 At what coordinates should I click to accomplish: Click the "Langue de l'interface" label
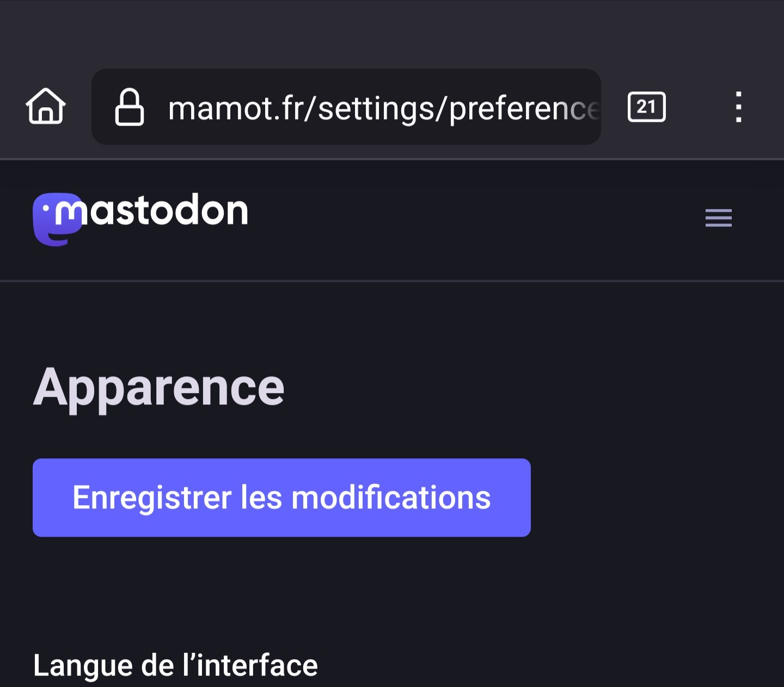pyautogui.click(x=175, y=665)
